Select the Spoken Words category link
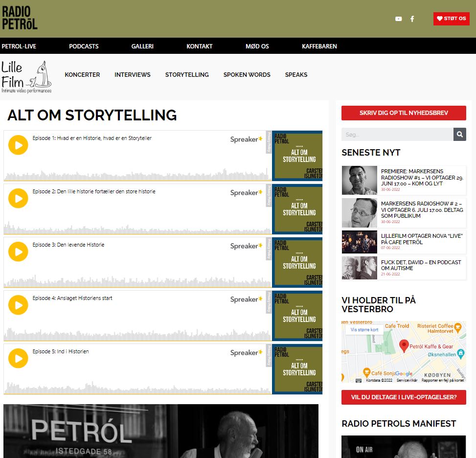476x458 pixels. coord(247,75)
